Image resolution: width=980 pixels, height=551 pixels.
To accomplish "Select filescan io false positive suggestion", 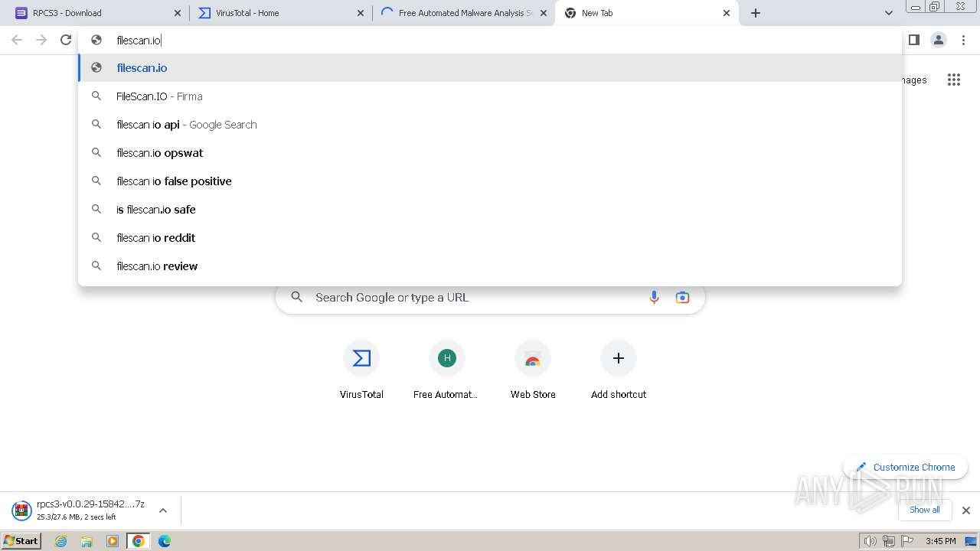I will click(x=490, y=181).
